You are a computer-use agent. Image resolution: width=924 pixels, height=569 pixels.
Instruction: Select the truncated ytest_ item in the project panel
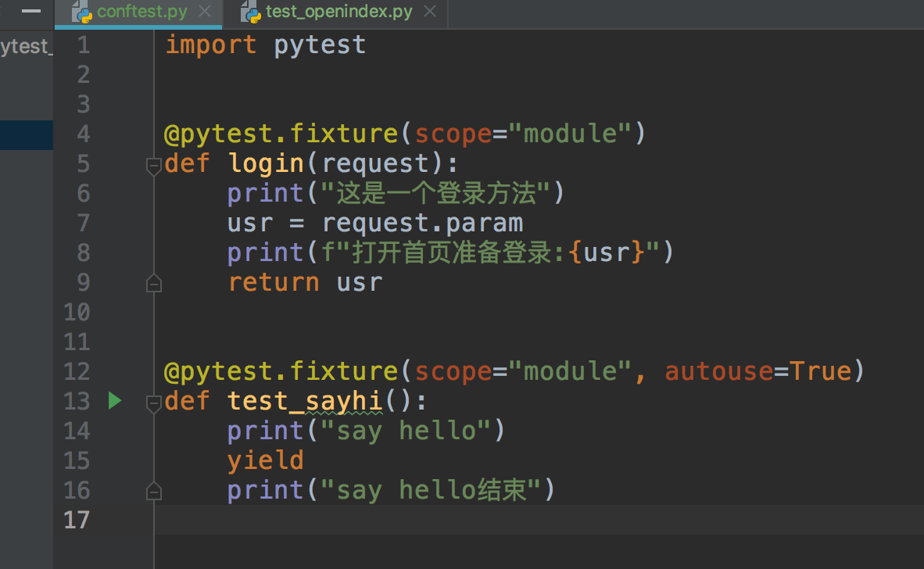tap(26, 46)
